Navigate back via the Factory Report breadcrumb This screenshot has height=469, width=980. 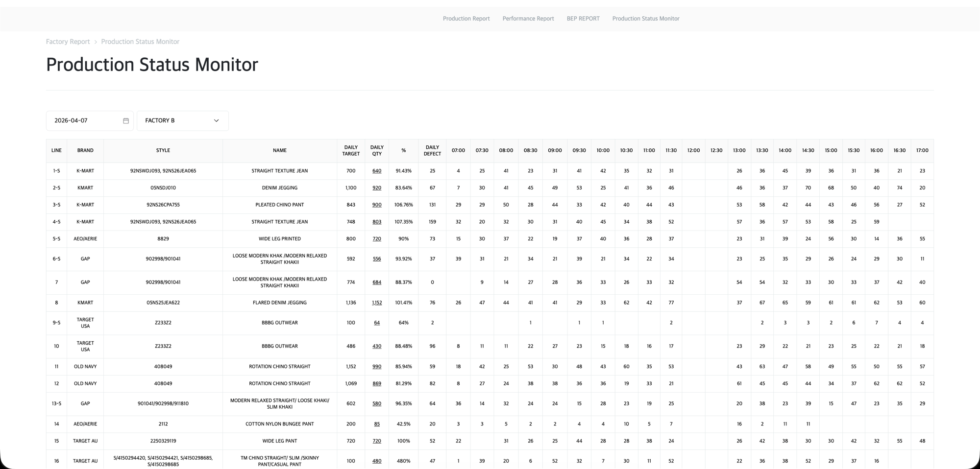click(x=67, y=42)
